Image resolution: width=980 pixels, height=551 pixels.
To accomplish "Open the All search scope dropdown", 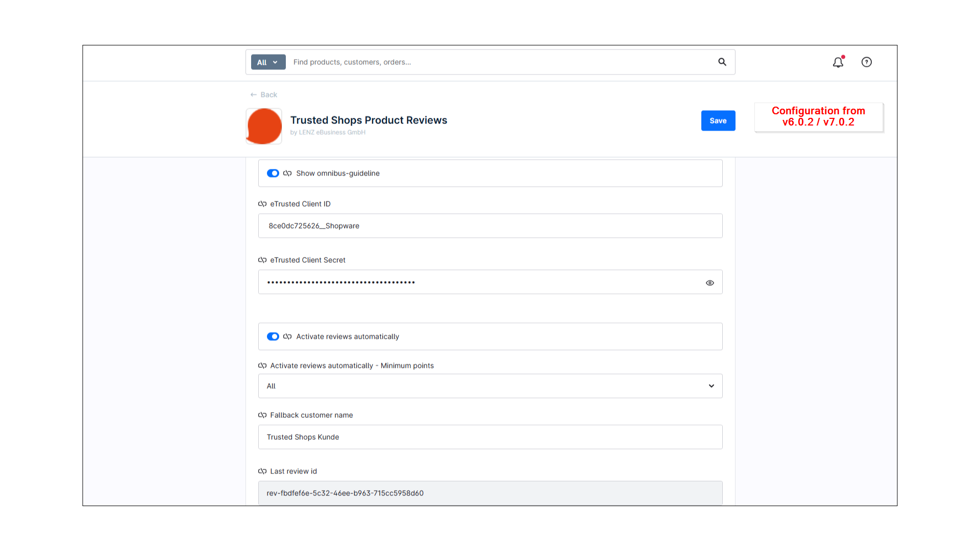I will coord(268,62).
